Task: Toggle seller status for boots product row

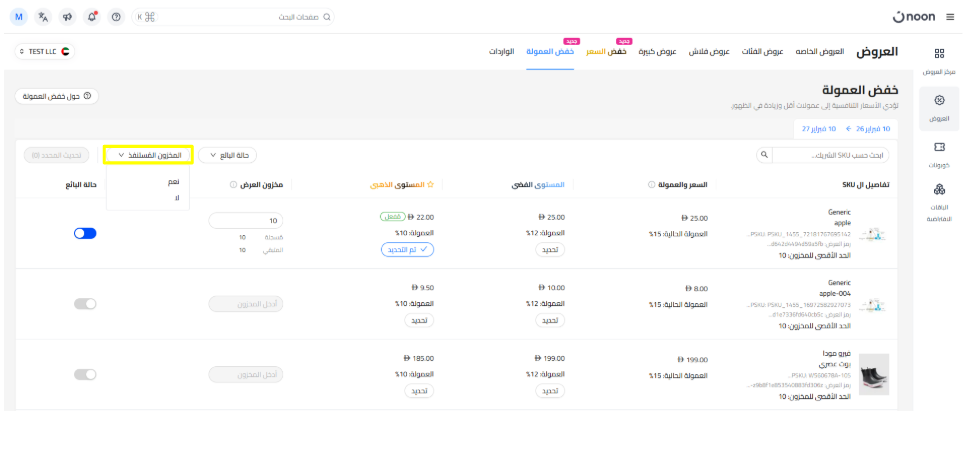Action: point(85,374)
